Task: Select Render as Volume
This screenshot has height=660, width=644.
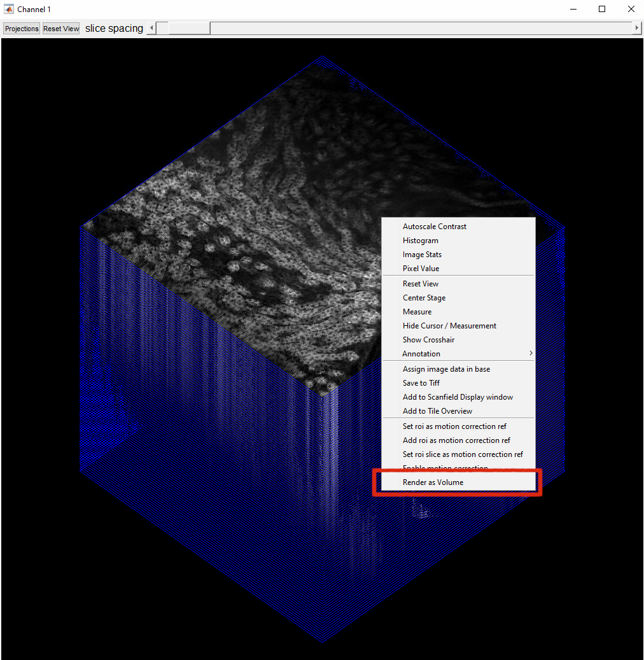Action: pyautogui.click(x=435, y=482)
